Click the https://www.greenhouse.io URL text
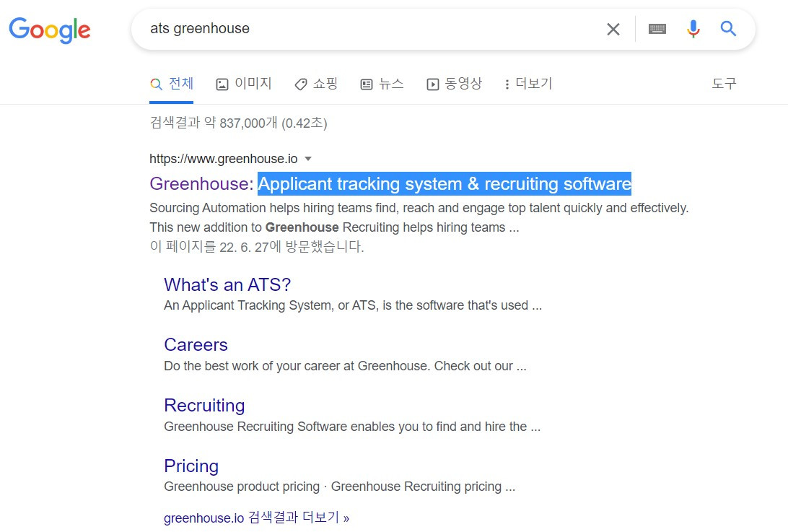788x532 pixels. pyautogui.click(x=223, y=159)
